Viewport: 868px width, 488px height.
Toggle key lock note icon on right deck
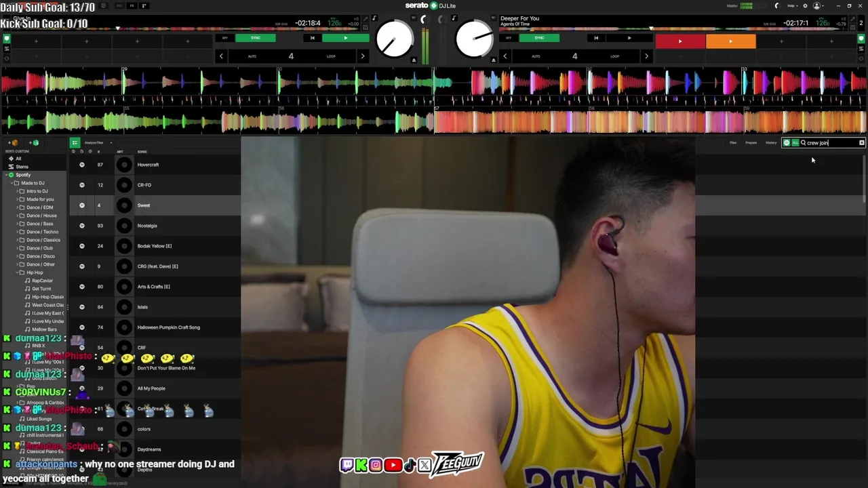pyautogui.click(x=454, y=18)
